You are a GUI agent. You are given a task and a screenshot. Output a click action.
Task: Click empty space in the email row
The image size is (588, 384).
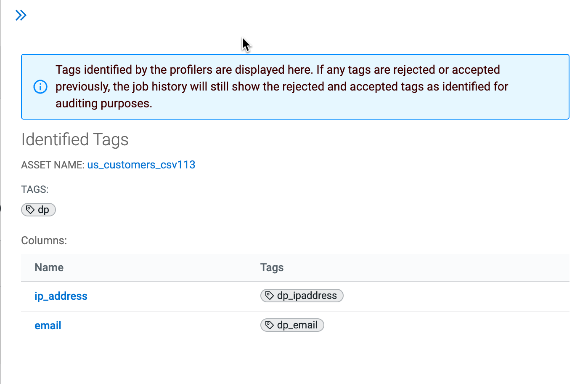(442, 325)
